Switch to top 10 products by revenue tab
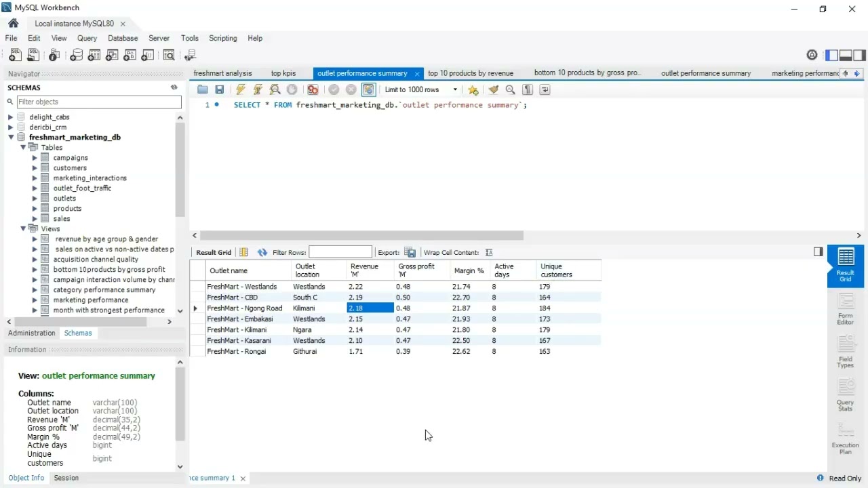868x488 pixels. point(471,73)
